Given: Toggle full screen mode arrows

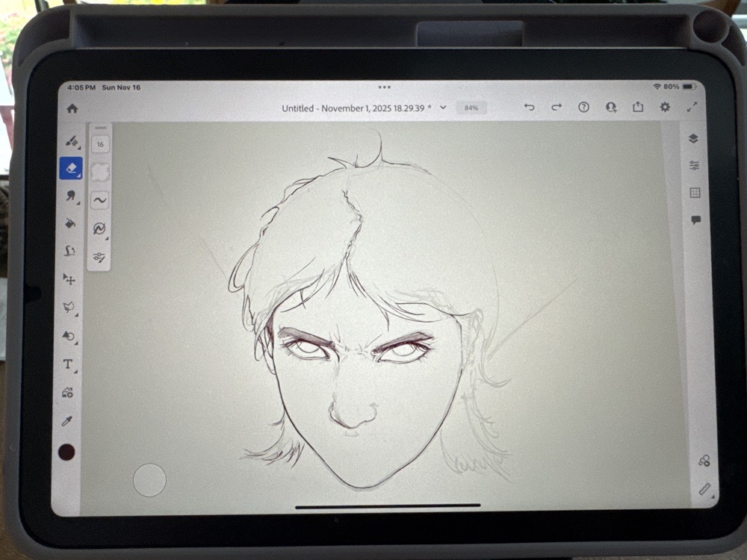Looking at the screenshot, I should click(x=692, y=108).
